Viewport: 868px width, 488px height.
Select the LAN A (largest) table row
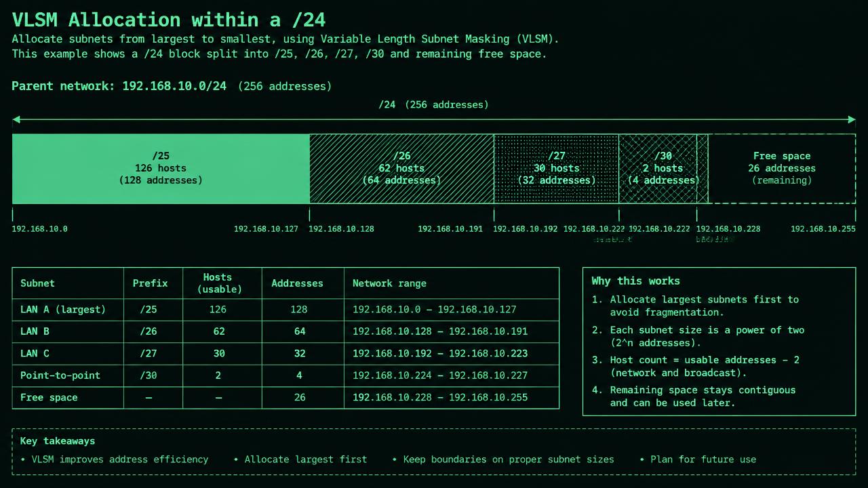[x=285, y=310]
